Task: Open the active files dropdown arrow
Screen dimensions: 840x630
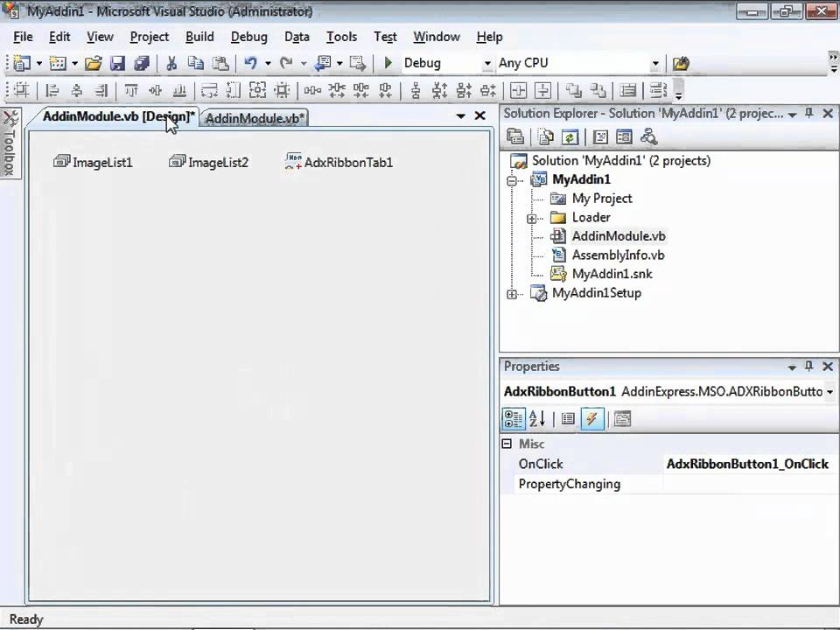Action: pos(461,115)
